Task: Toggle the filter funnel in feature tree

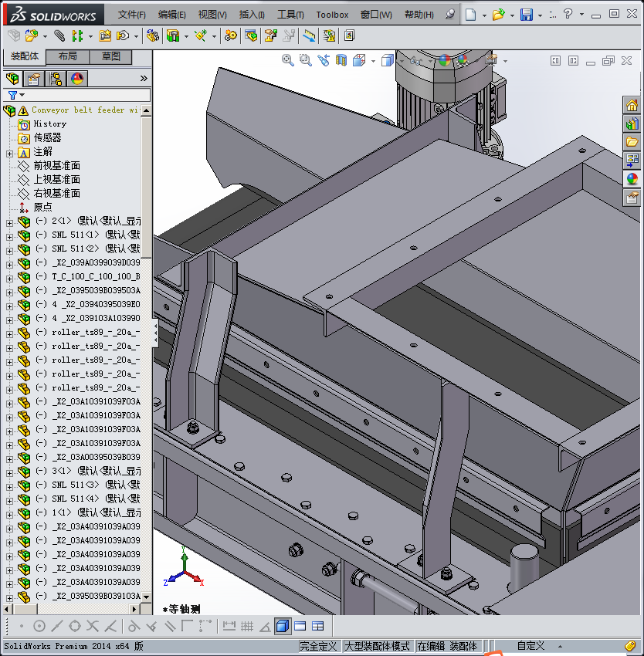Action: (12, 95)
